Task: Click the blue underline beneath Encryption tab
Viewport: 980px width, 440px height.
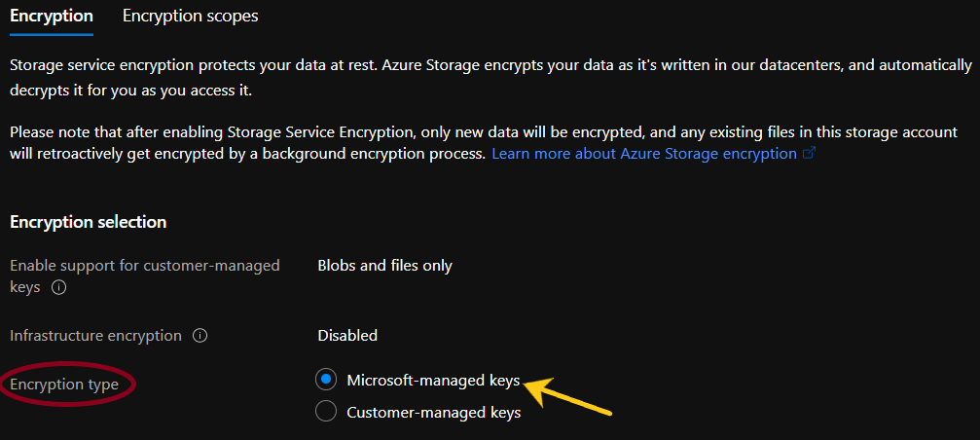Action: point(51,35)
